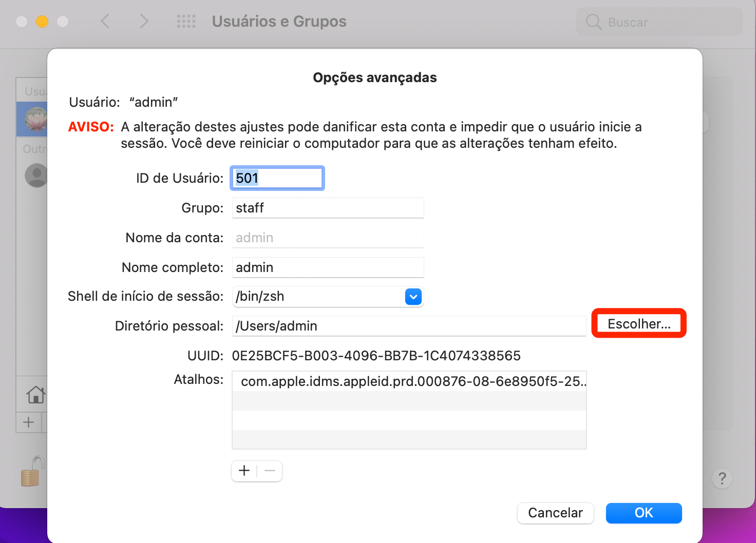Click the padlock icon to lock settings

[x=32, y=471]
